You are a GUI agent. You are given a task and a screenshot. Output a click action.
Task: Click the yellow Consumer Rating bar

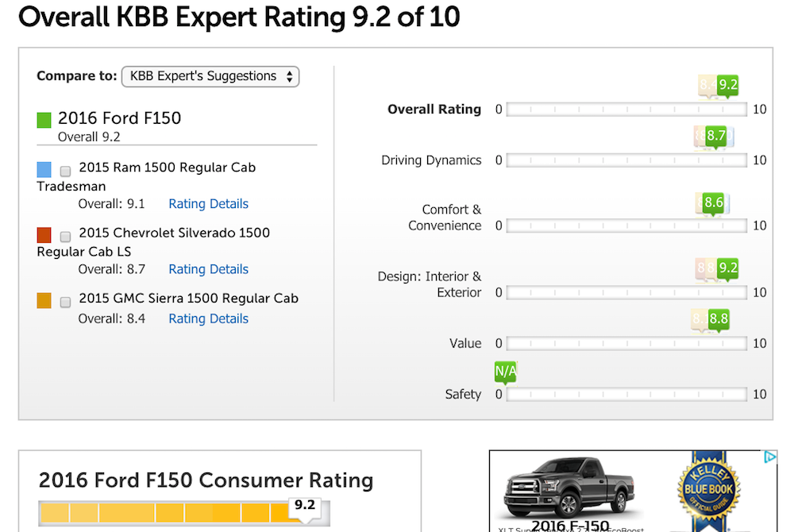point(184,513)
